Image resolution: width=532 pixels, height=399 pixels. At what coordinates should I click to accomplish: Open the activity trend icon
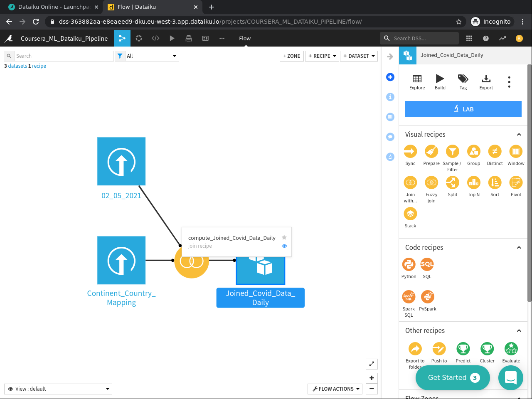point(502,38)
